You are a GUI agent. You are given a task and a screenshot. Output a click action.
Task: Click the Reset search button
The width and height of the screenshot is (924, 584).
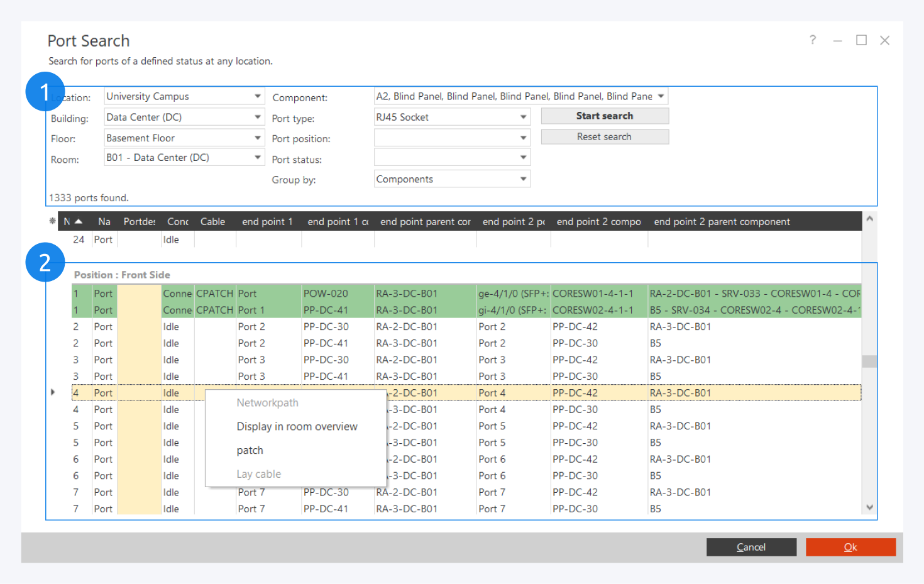[604, 137]
